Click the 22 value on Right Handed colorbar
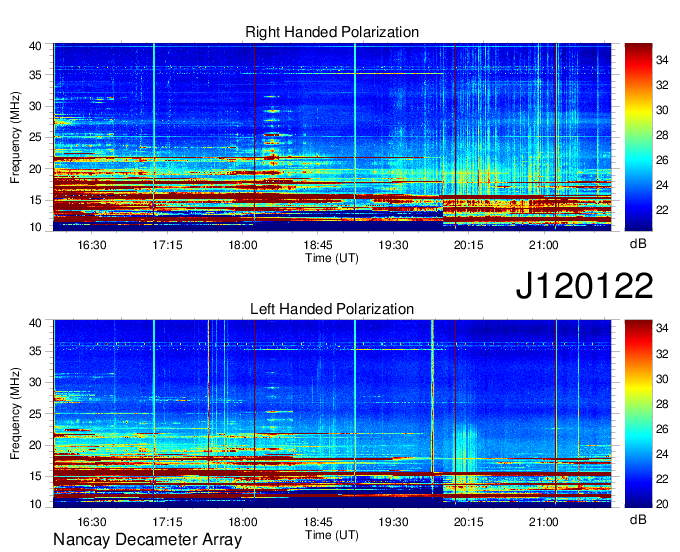The width and height of the screenshot is (680, 552). tap(662, 210)
